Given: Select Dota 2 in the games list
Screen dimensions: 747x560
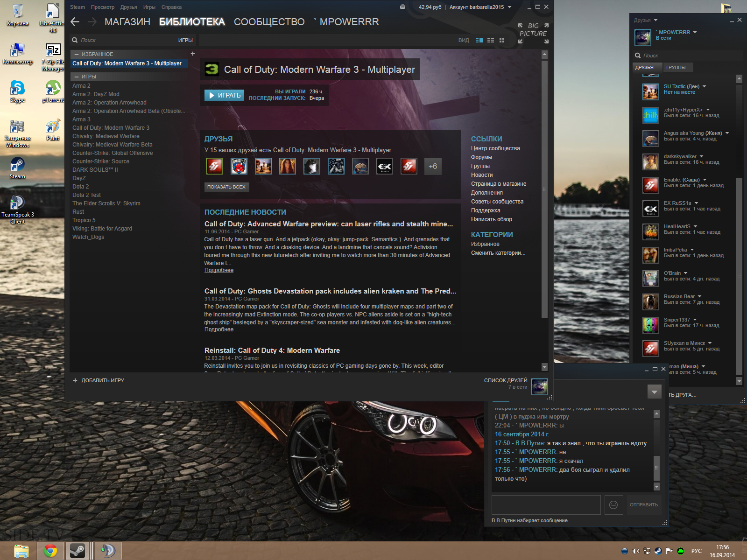Looking at the screenshot, I should (x=80, y=187).
